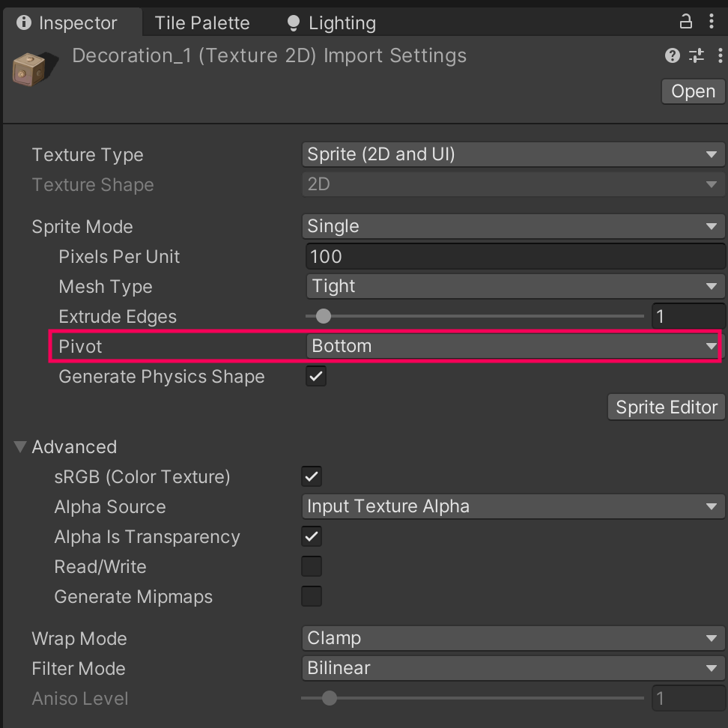728x728 pixels.
Task: Open the import settings kebab menu
Action: (719, 55)
